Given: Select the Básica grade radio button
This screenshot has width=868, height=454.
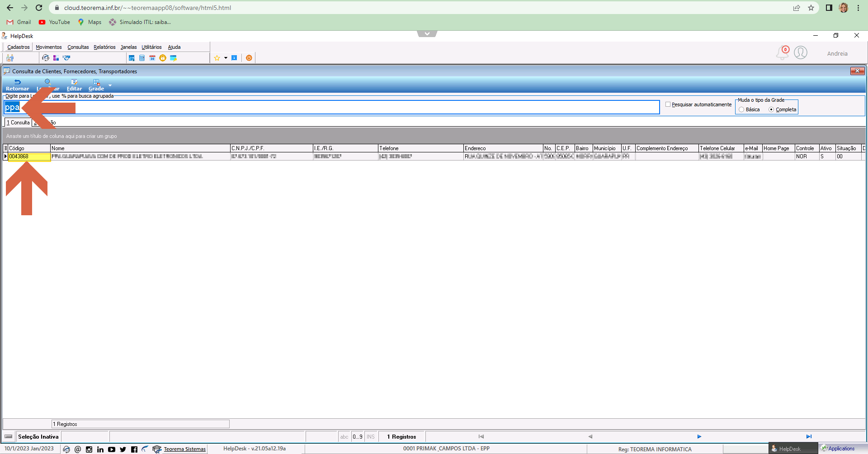Looking at the screenshot, I should point(741,109).
